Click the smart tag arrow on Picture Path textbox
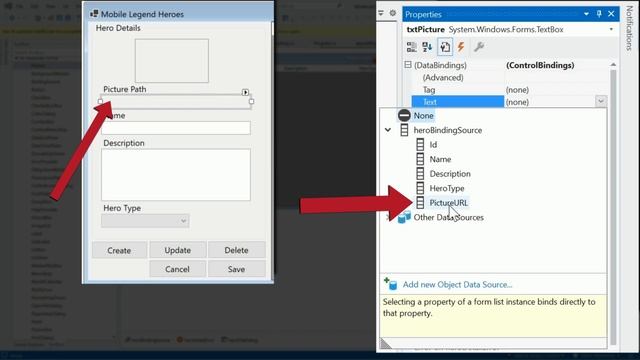The width and height of the screenshot is (640, 360). point(245,92)
